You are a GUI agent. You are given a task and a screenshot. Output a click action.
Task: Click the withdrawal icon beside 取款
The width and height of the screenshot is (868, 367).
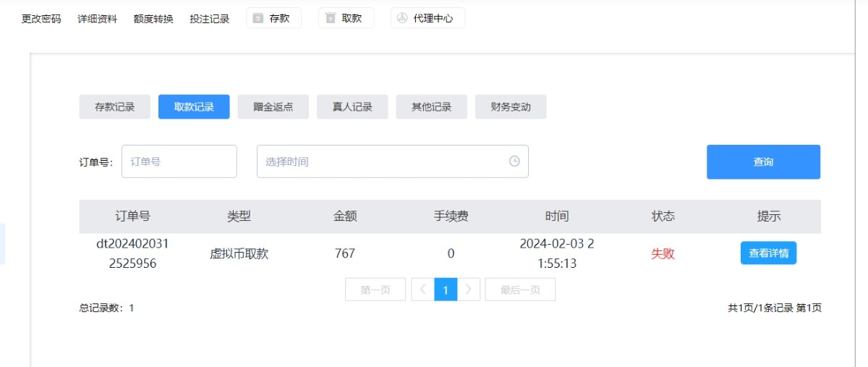pyautogui.click(x=331, y=18)
